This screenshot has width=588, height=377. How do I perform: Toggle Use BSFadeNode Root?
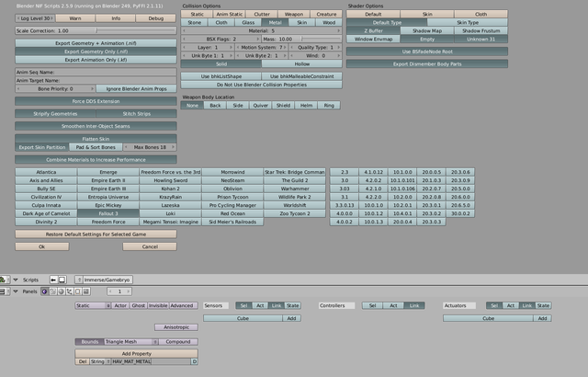pos(427,51)
